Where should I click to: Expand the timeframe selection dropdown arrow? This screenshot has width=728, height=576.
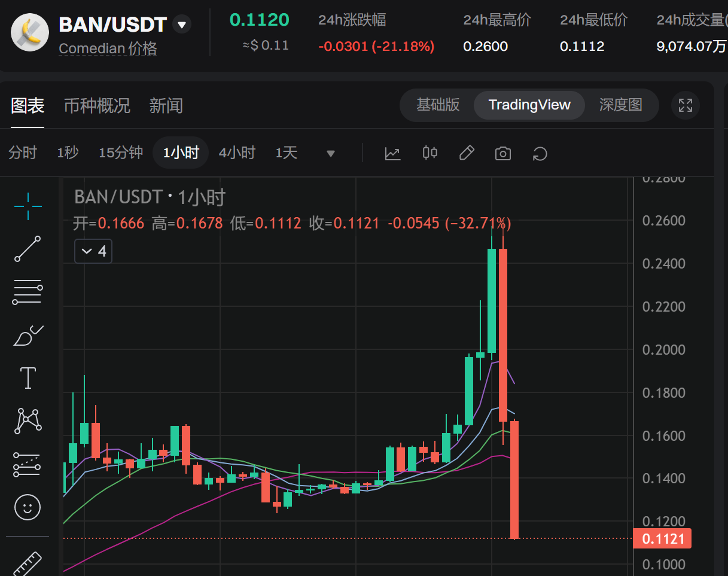click(330, 153)
